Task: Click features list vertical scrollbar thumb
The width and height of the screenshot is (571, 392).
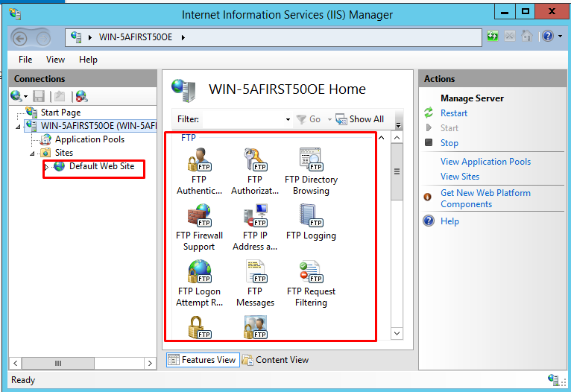Action: [397, 172]
